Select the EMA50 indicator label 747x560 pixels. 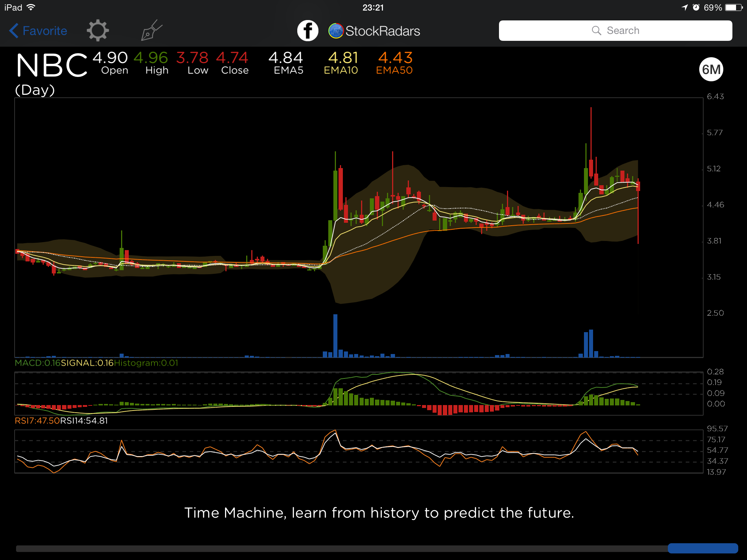394,70
